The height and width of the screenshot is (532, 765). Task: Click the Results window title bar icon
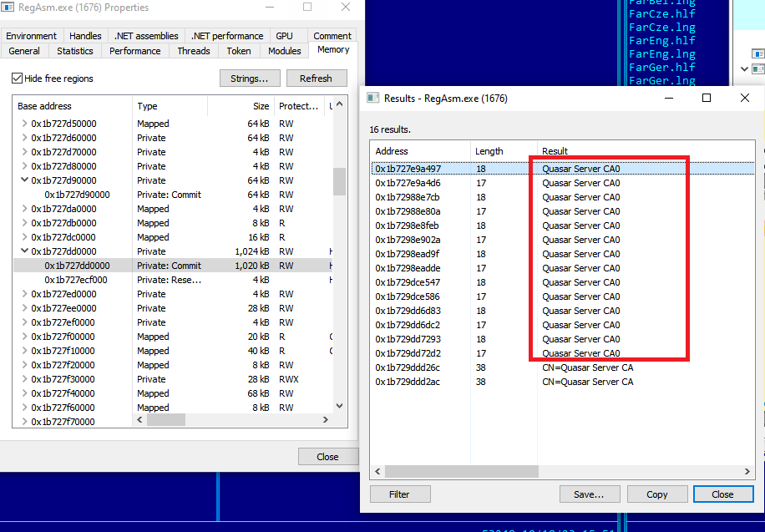click(x=371, y=98)
